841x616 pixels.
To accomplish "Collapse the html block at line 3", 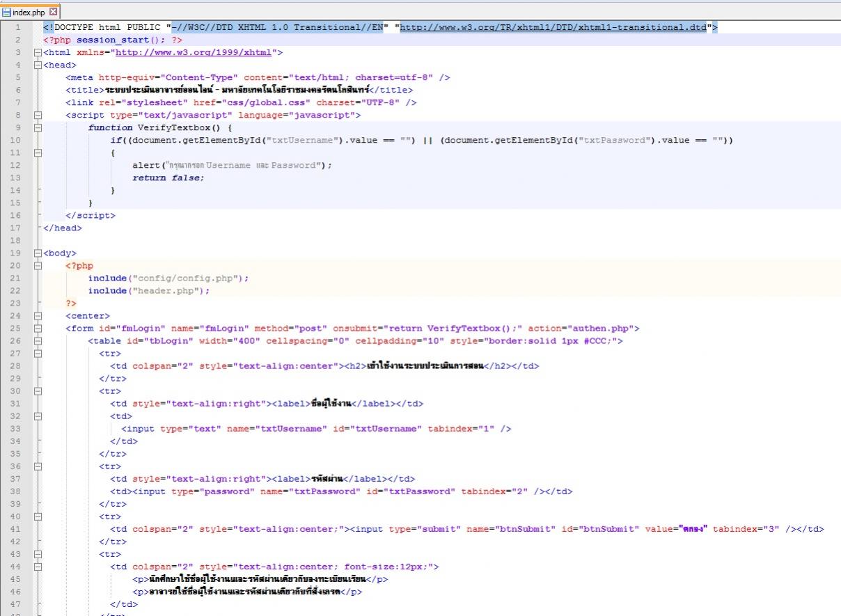I will tap(38, 52).
